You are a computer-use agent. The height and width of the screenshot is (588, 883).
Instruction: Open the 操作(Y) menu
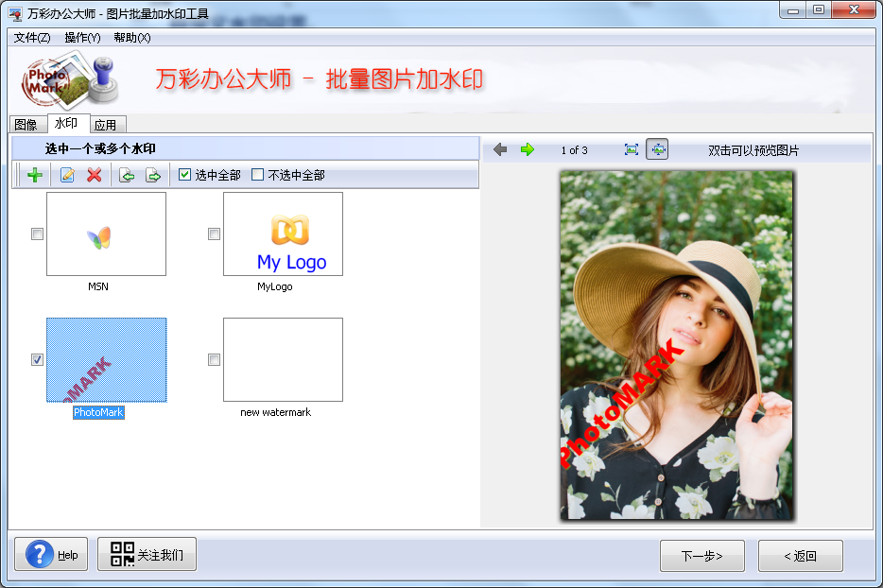coord(82,38)
